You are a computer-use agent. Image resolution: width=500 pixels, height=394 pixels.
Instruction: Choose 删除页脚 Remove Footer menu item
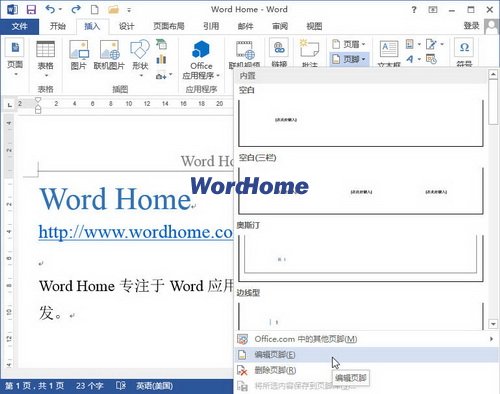pos(366,370)
